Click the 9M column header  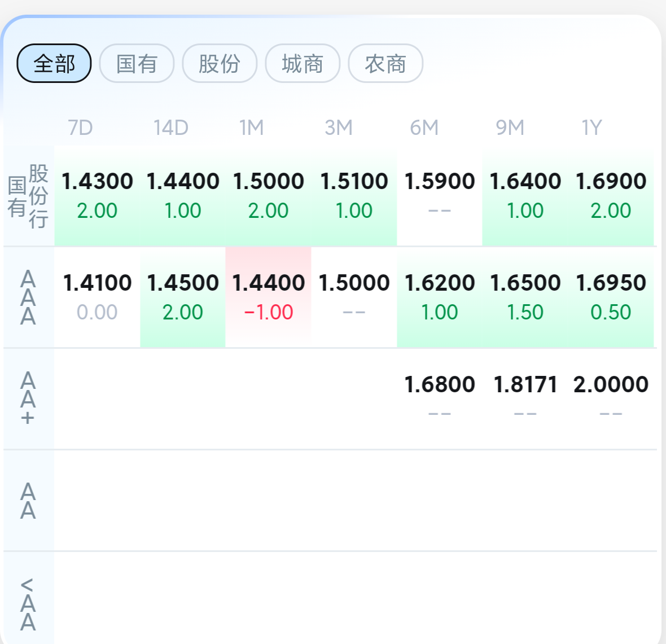(x=510, y=128)
